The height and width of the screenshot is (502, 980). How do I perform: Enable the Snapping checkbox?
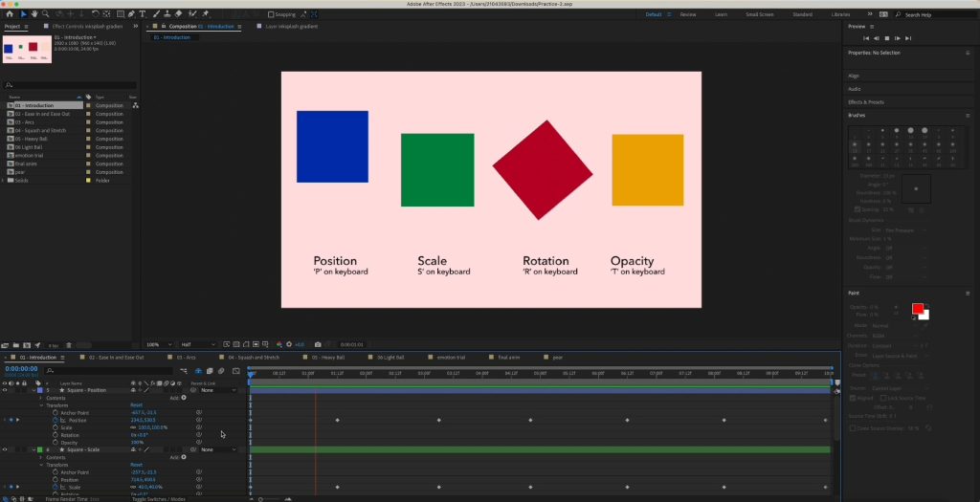pyautogui.click(x=270, y=14)
